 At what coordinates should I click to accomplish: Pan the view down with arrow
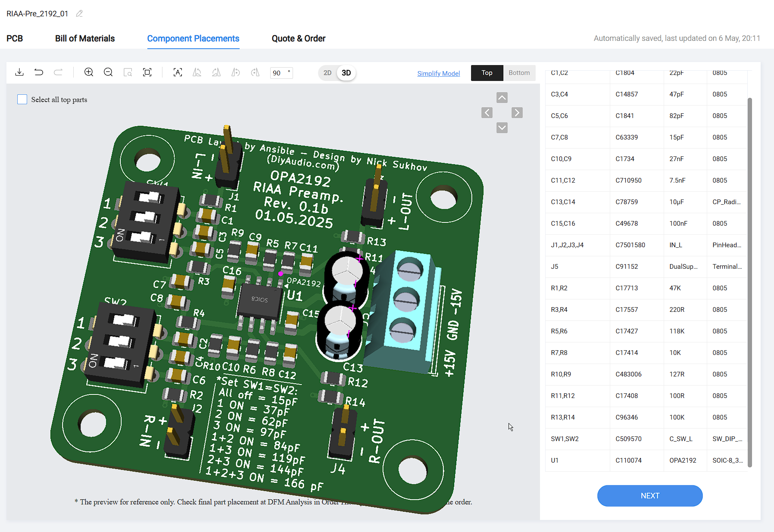(x=502, y=128)
